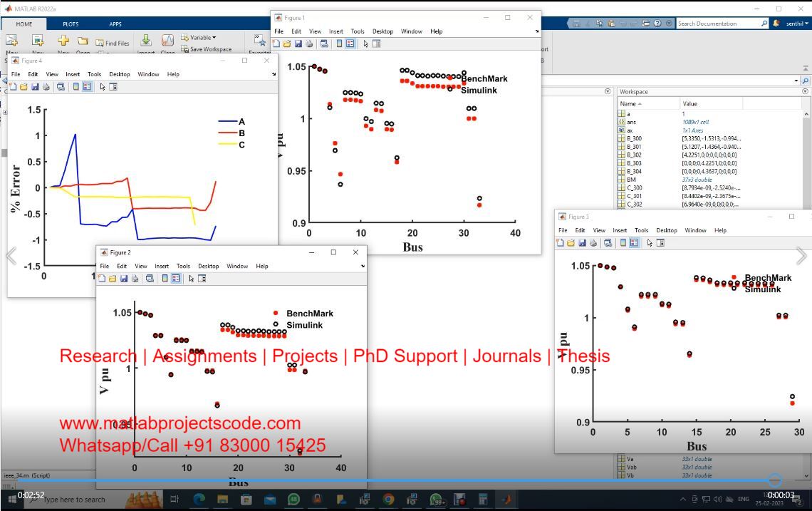Click dock arrow in Figure 4 menu bar

coord(274,74)
